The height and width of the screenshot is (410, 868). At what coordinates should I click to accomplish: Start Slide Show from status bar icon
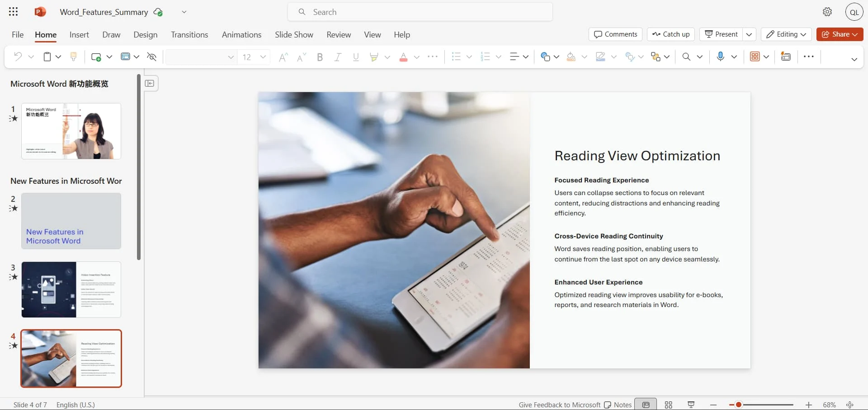[x=691, y=405]
